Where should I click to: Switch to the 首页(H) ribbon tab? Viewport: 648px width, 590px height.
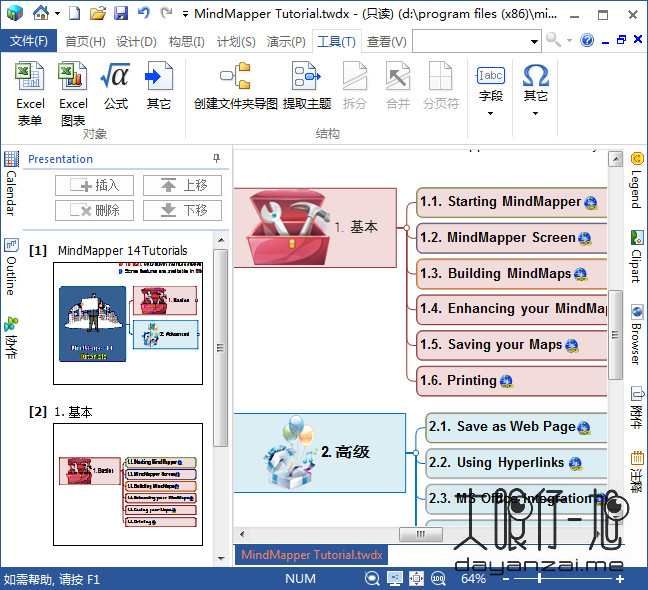tap(85, 41)
